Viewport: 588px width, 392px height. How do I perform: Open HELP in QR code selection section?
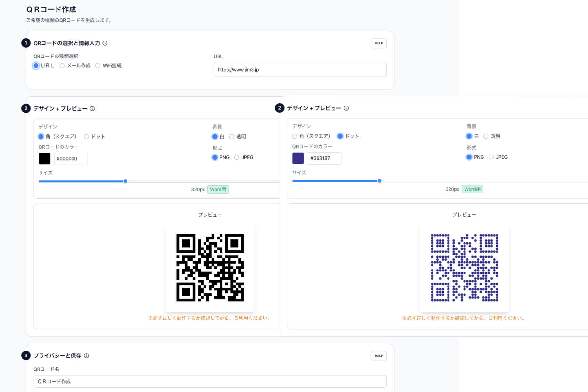click(379, 43)
